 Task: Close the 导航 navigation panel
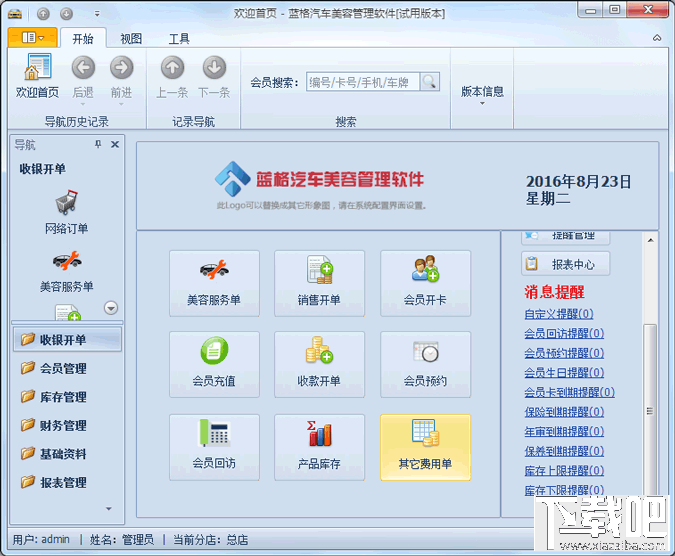coord(115,144)
